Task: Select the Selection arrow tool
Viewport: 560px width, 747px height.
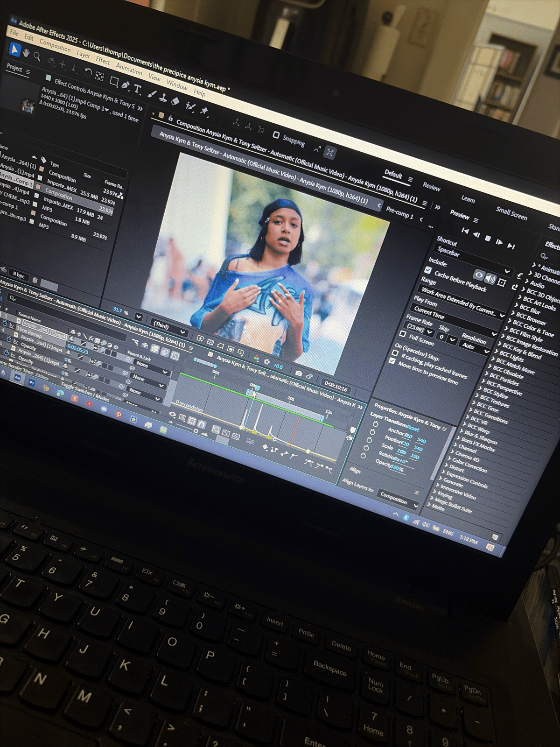Action: pos(15,49)
